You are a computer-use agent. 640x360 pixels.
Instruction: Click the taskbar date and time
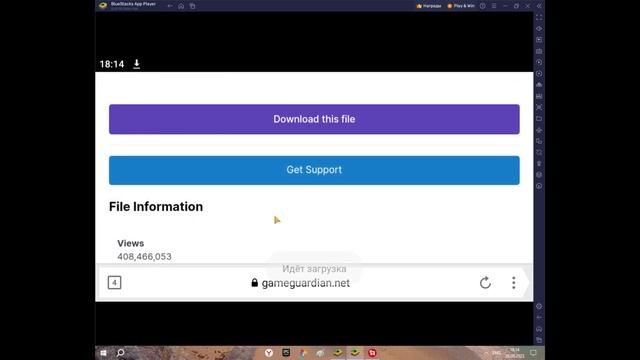515,353
